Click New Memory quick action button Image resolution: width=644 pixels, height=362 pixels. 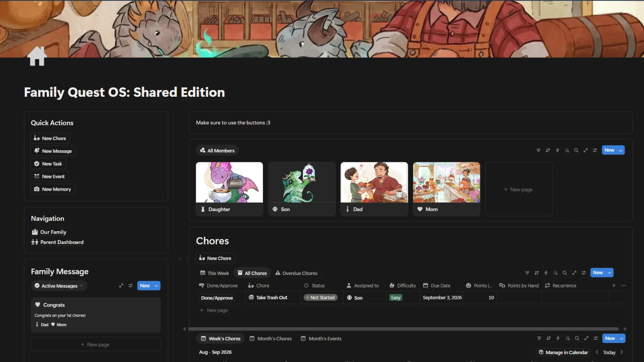[x=53, y=189]
